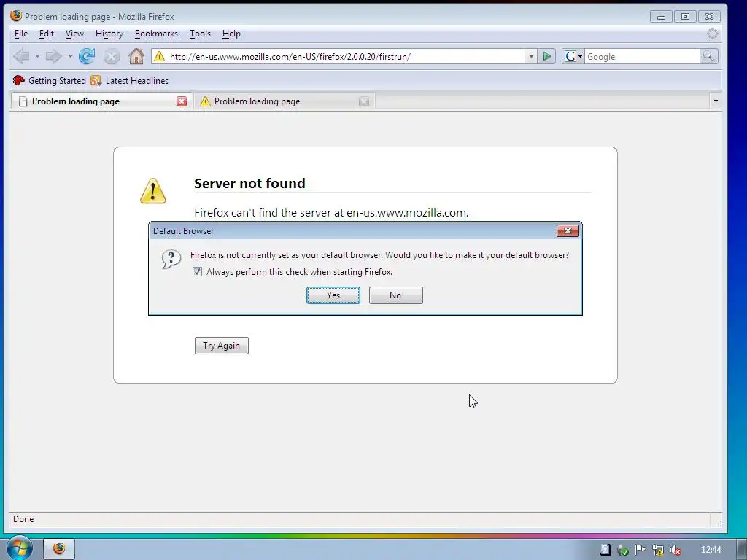The image size is (747, 560).
Task: Click the Firefox taskbar button
Action: pyautogui.click(x=59, y=549)
